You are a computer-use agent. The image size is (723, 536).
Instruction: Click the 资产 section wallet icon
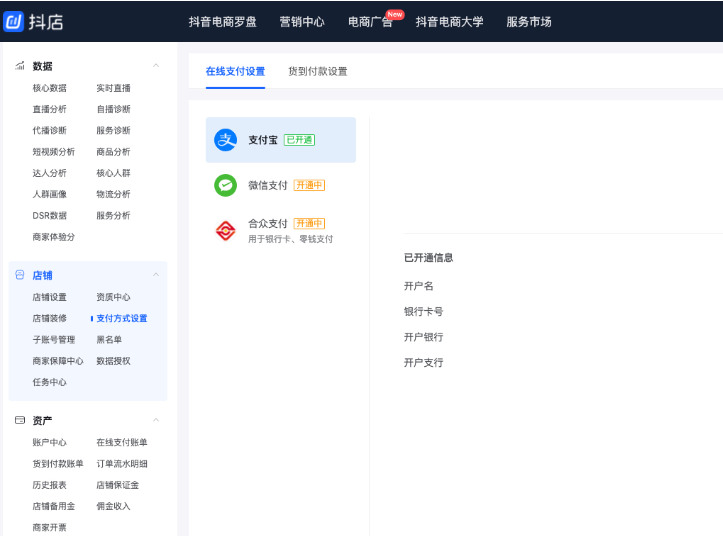20,420
